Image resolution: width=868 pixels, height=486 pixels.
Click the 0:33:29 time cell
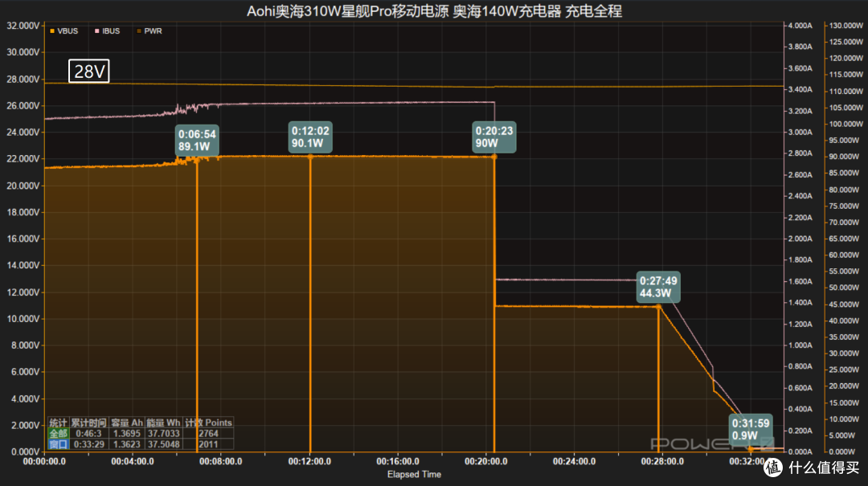(88, 444)
